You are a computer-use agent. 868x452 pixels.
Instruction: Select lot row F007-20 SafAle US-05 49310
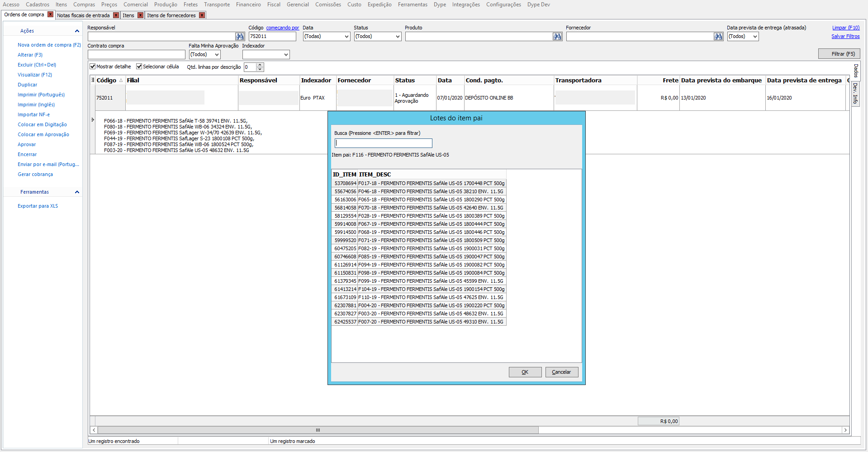click(x=419, y=322)
